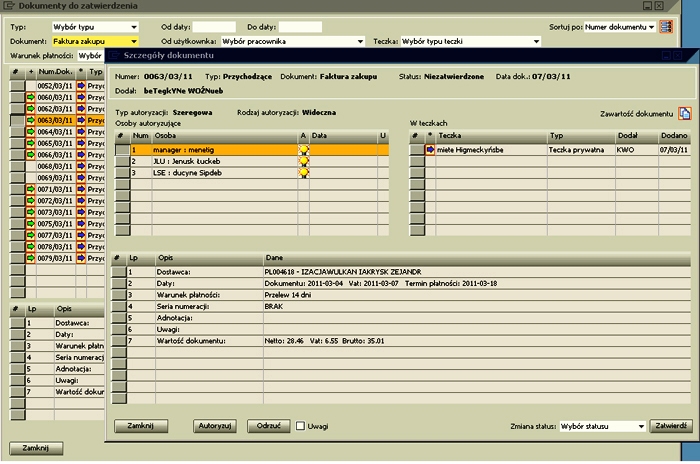Select row marker of miete Higmeckyńsbe folder
The height and width of the screenshot is (464, 700).
417,150
